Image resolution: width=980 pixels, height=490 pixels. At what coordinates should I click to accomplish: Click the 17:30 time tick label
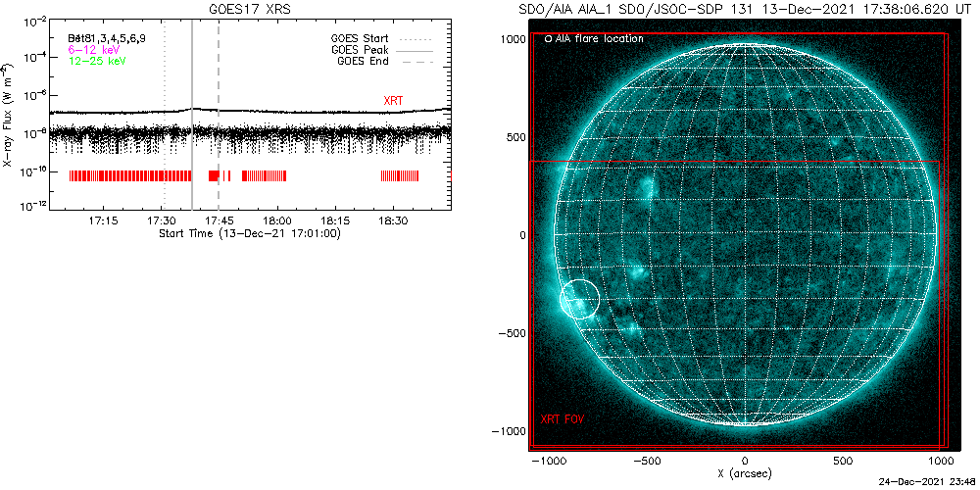[x=162, y=220]
